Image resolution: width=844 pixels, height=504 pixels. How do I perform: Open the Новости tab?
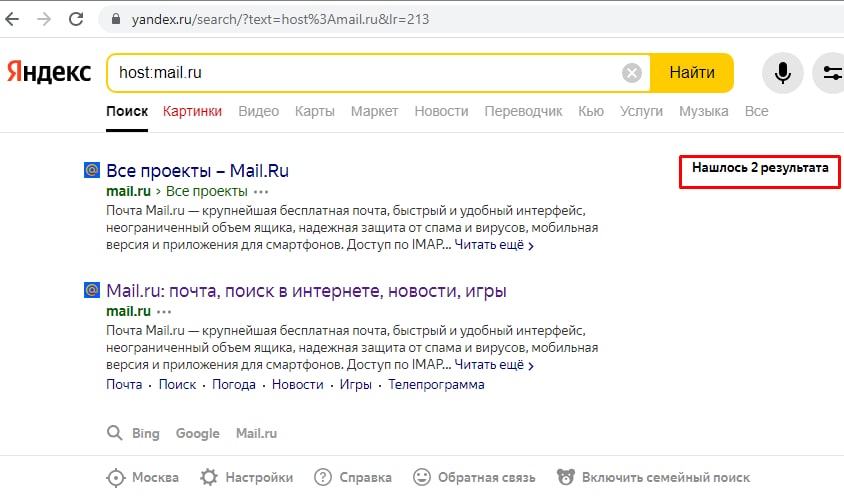[441, 111]
